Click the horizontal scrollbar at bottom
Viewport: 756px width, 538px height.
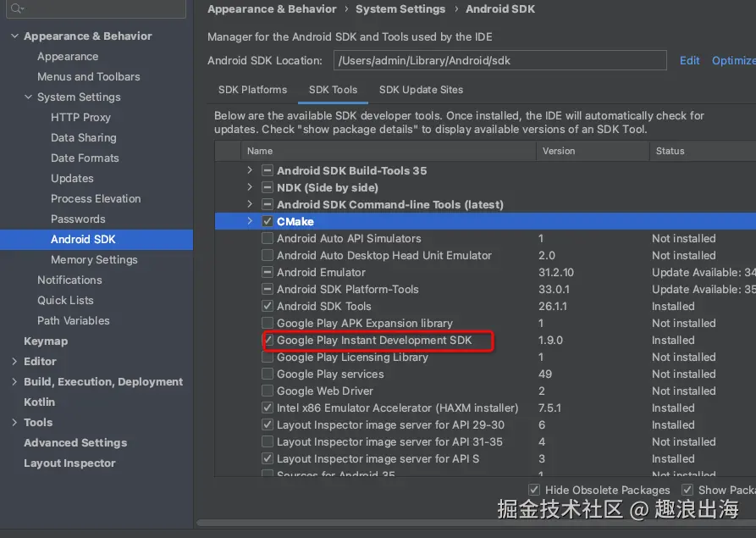pyautogui.click(x=477, y=523)
